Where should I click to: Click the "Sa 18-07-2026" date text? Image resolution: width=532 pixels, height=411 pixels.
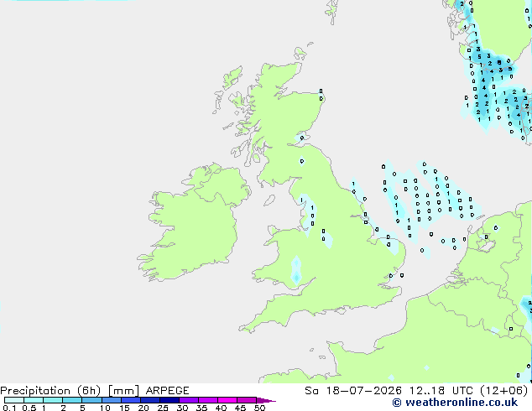[x=353, y=391]
